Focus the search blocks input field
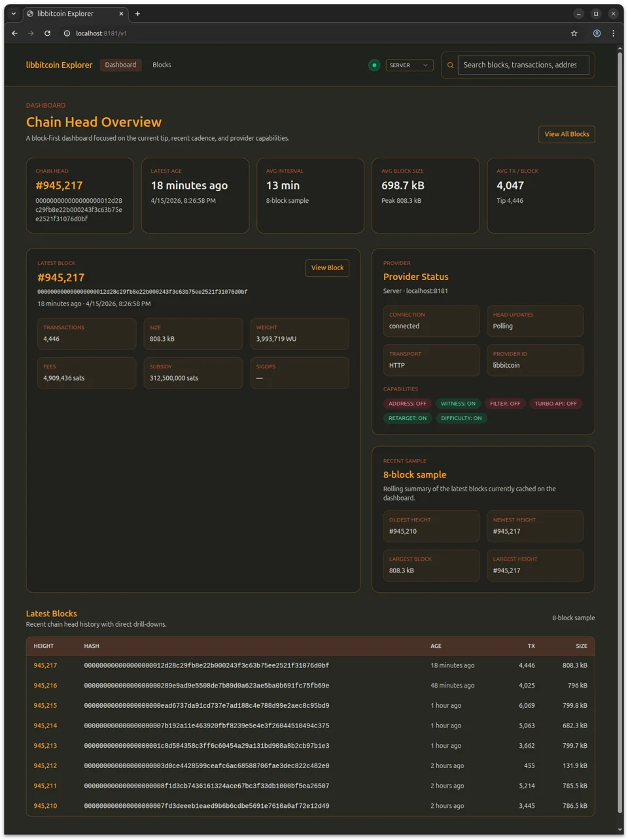628x840 pixels. 523,65
